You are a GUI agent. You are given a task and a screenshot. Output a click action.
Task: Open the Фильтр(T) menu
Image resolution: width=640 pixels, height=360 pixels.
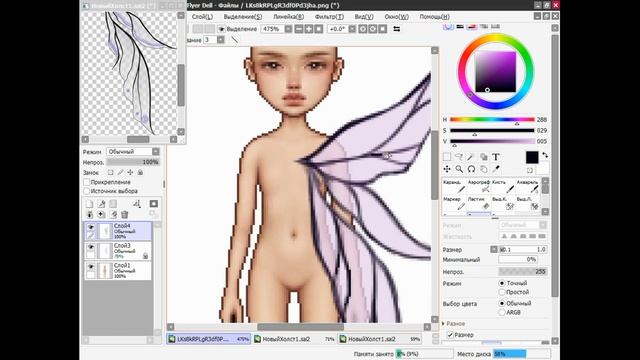tap(329, 17)
